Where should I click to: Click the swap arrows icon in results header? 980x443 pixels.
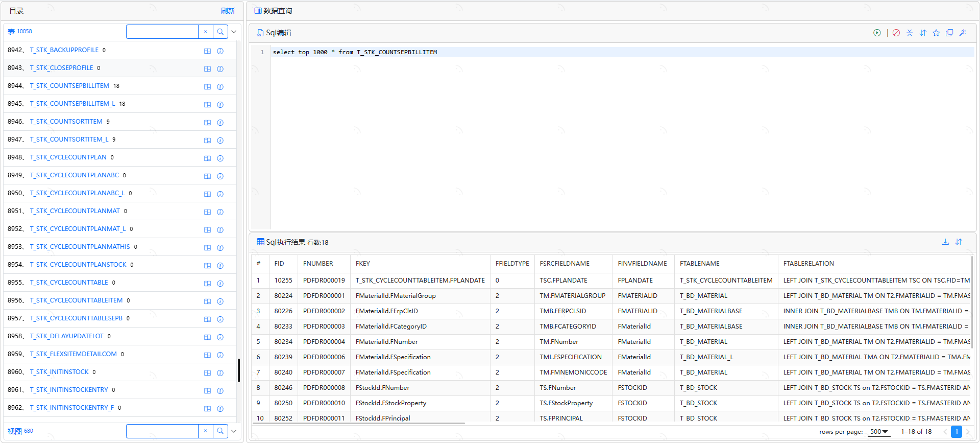959,242
